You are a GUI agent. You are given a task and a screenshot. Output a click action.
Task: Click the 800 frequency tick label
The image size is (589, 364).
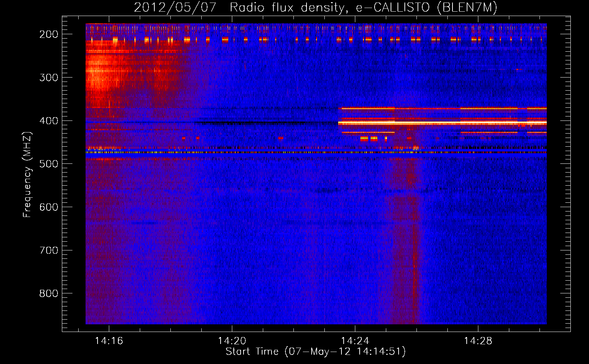click(49, 293)
